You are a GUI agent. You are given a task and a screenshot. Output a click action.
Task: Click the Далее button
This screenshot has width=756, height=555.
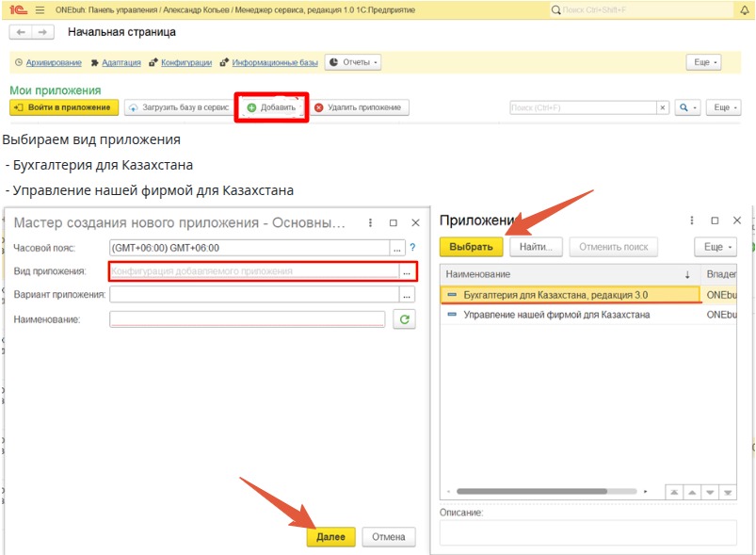(x=330, y=537)
